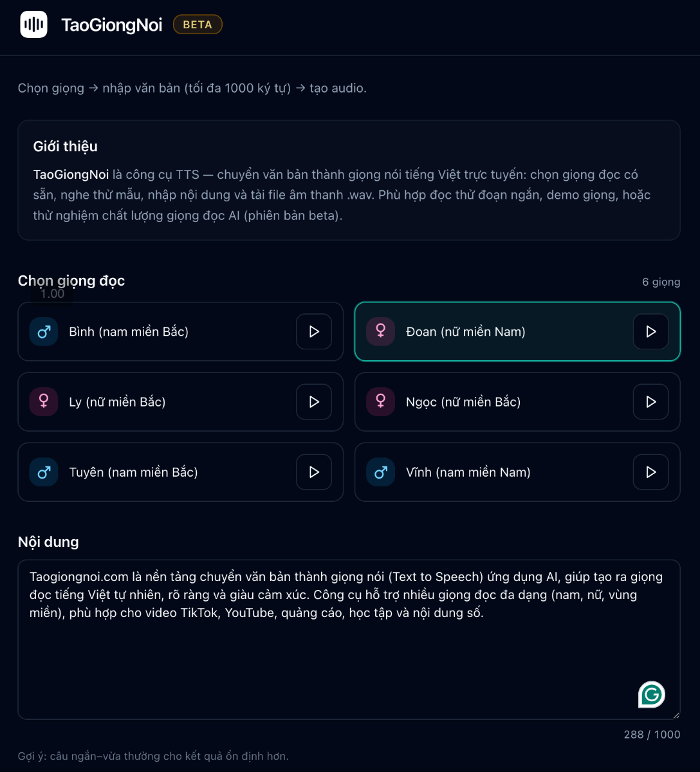The height and width of the screenshot is (772, 700).
Task: Open the Grammarly icon in text area
Action: point(652,694)
